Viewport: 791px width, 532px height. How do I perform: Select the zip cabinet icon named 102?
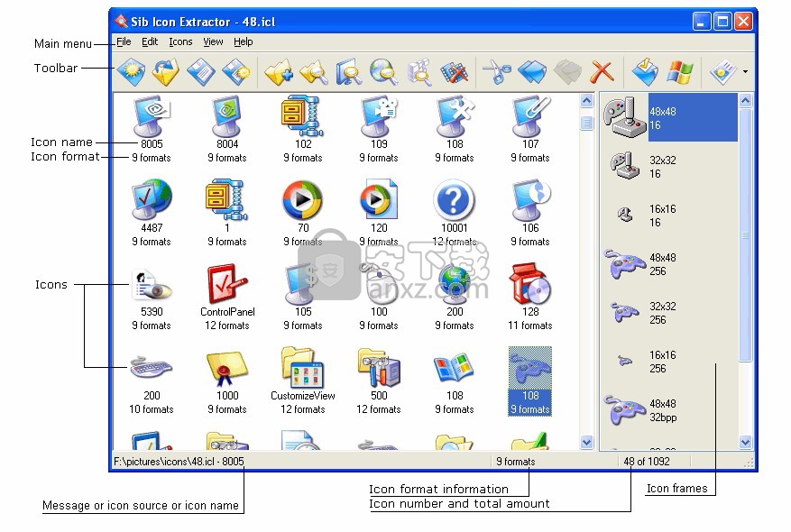tap(303, 129)
